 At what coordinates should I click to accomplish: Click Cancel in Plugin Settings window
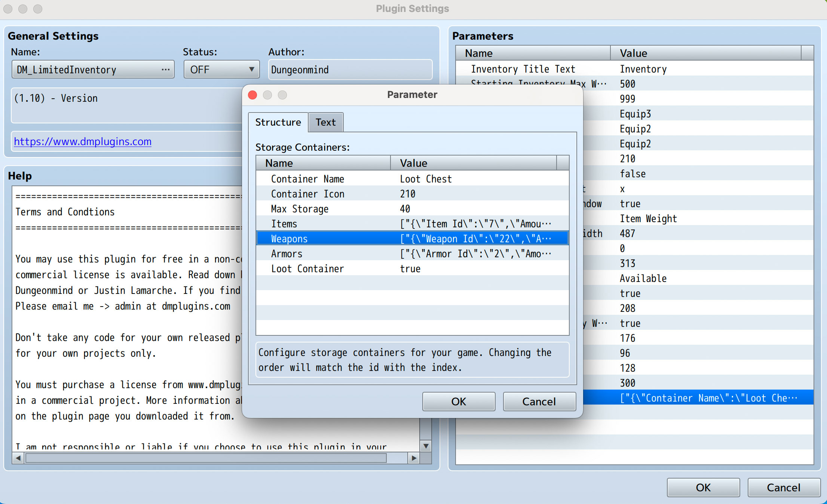(x=784, y=487)
